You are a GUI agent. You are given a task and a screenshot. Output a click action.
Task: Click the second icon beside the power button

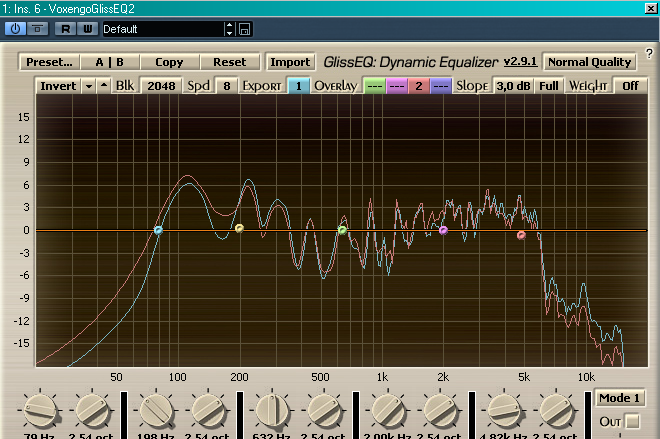coord(37,29)
